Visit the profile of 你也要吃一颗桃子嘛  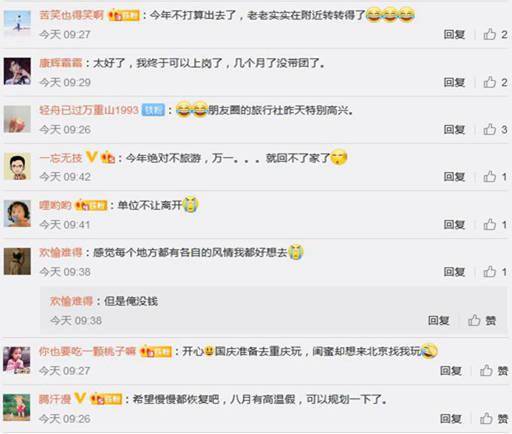pos(87,351)
